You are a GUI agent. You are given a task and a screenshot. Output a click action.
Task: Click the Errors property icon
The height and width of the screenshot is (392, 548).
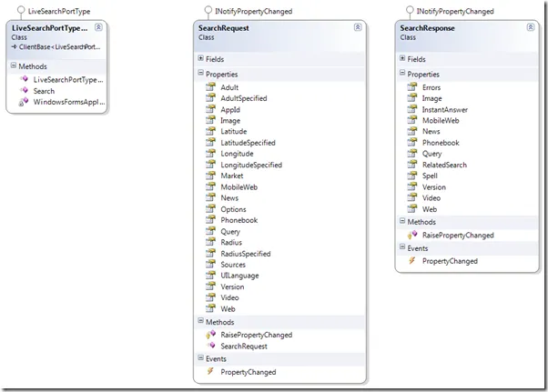(x=412, y=86)
